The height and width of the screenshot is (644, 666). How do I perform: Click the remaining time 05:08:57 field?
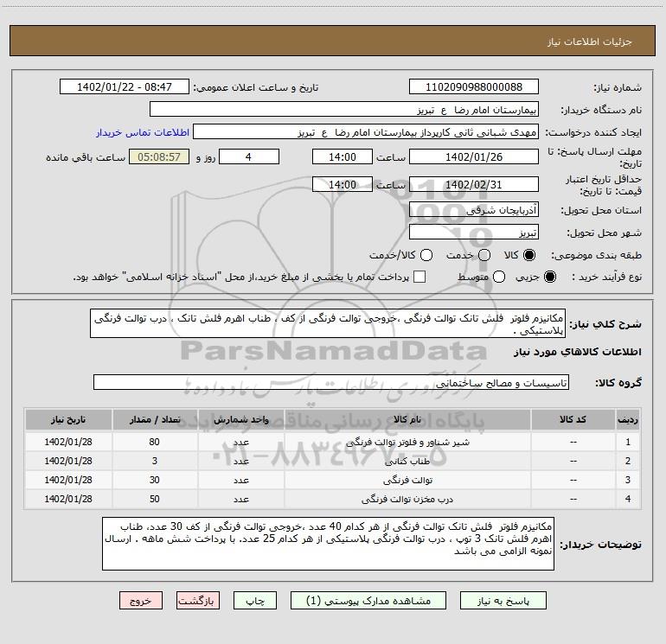[x=159, y=156]
